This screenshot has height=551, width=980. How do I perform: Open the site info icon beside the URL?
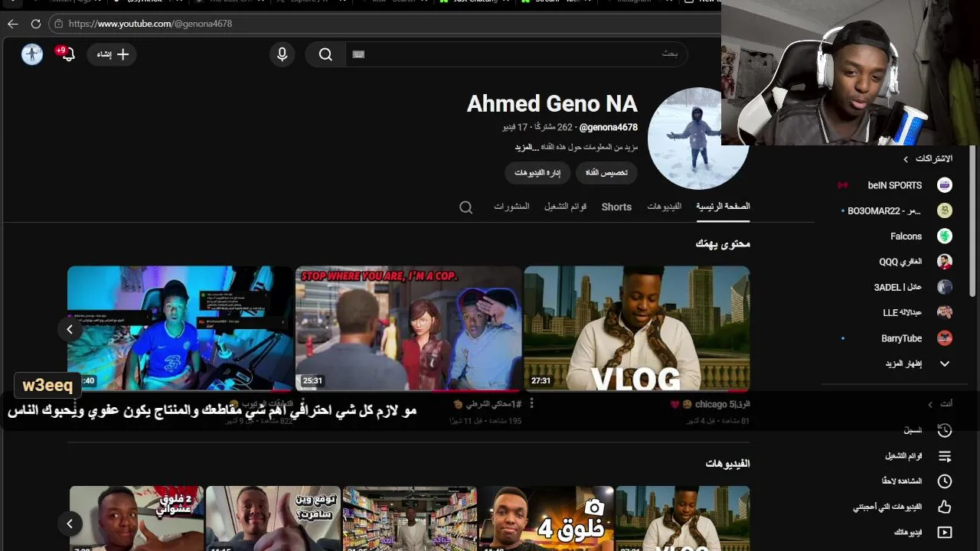click(58, 24)
